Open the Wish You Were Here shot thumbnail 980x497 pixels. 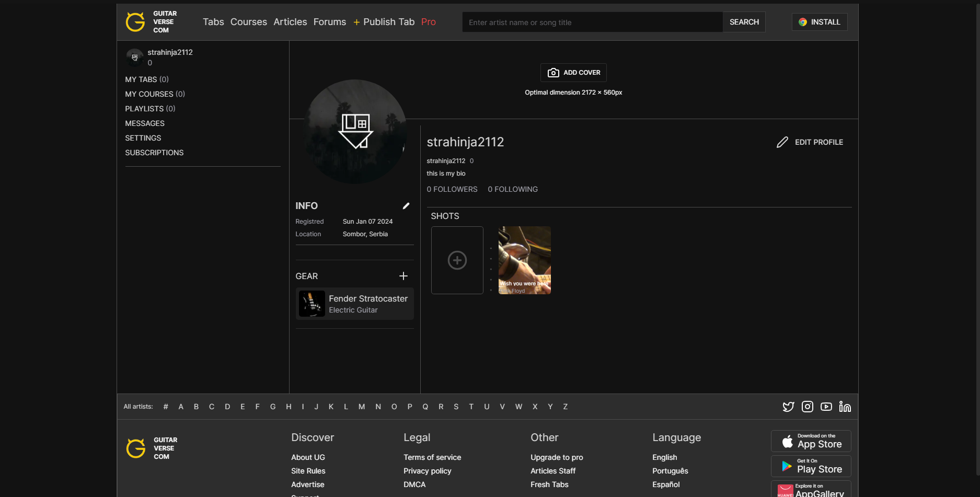525,260
